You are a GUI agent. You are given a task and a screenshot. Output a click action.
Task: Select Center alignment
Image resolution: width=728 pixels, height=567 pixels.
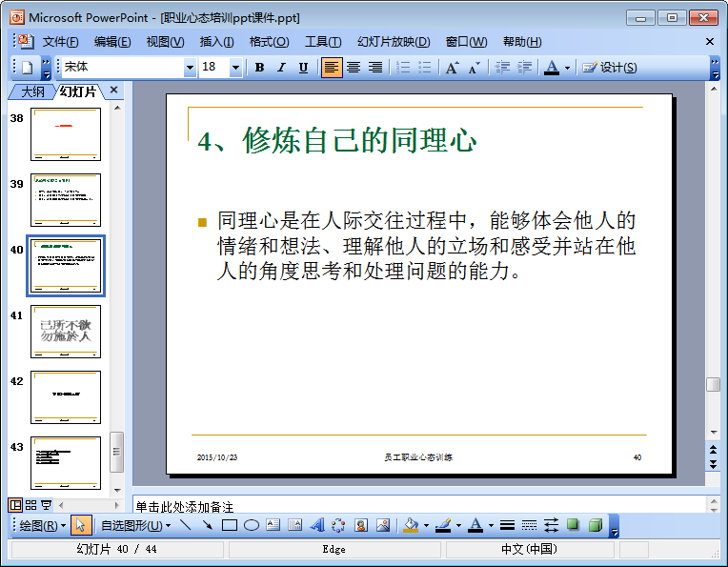pyautogui.click(x=354, y=68)
